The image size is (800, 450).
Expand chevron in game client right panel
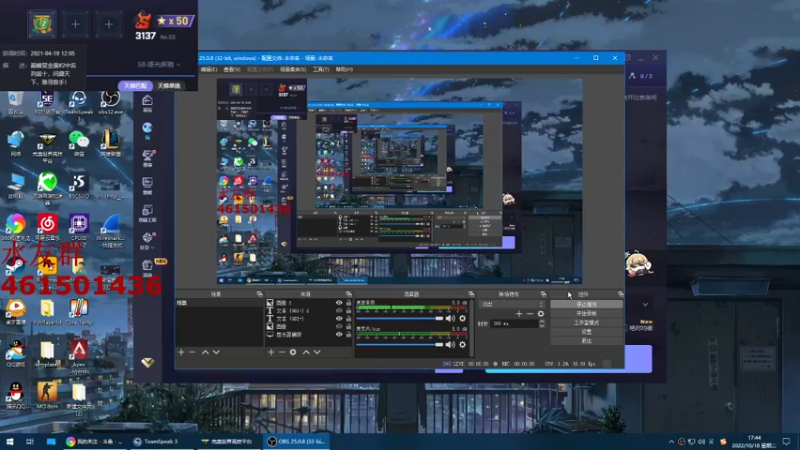(x=645, y=305)
